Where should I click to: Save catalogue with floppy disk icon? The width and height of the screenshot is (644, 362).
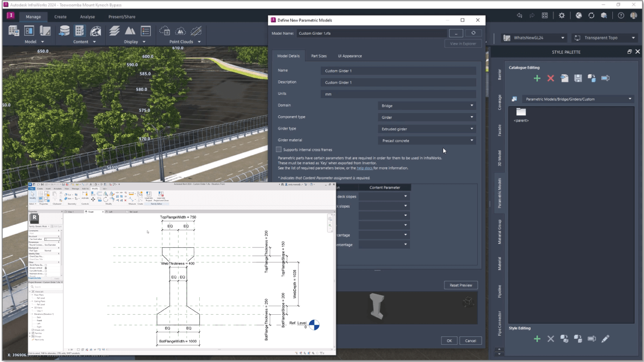tap(578, 78)
